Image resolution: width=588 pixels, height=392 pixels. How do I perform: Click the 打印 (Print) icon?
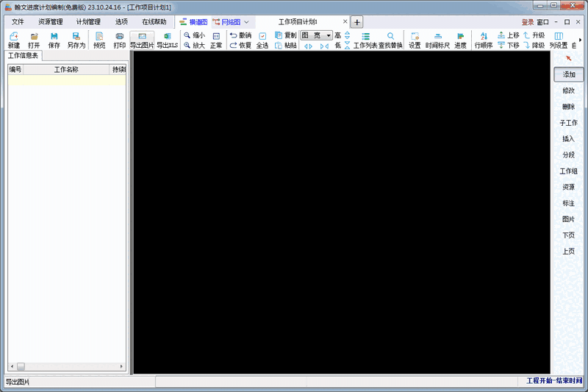pos(119,40)
